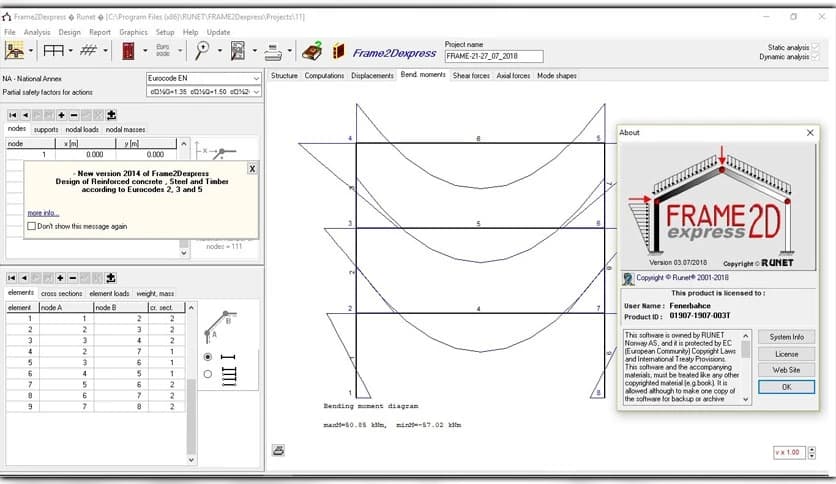This screenshot has height=484, width=836.
Task: Click insert-row icon in nodes navigator
Action: click(111, 115)
